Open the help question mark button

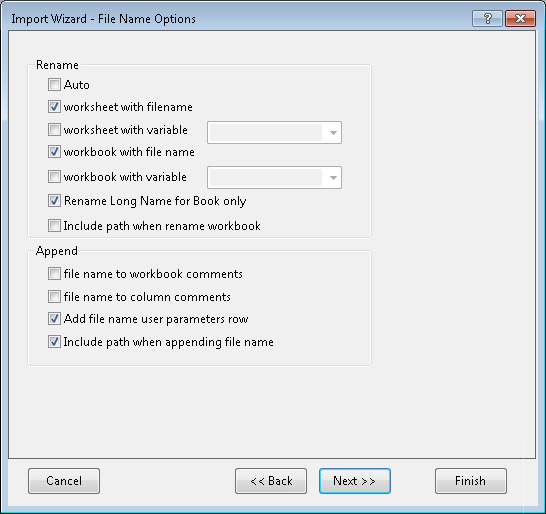click(x=487, y=18)
